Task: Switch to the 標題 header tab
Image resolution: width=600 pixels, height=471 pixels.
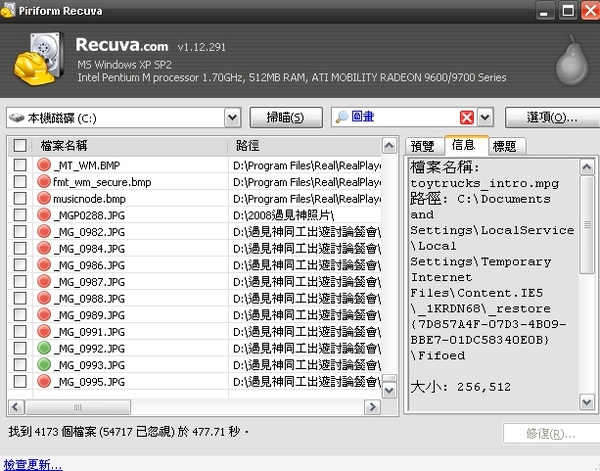Action: point(506,146)
